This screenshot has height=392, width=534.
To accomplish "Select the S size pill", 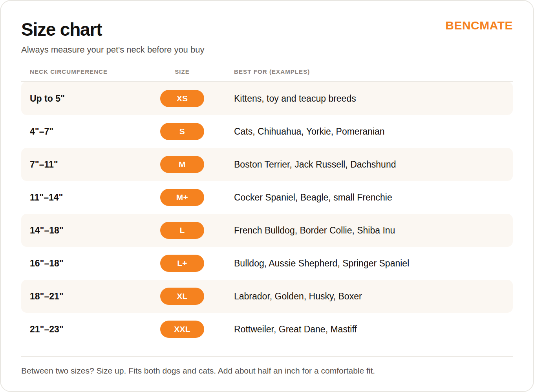I will [182, 131].
